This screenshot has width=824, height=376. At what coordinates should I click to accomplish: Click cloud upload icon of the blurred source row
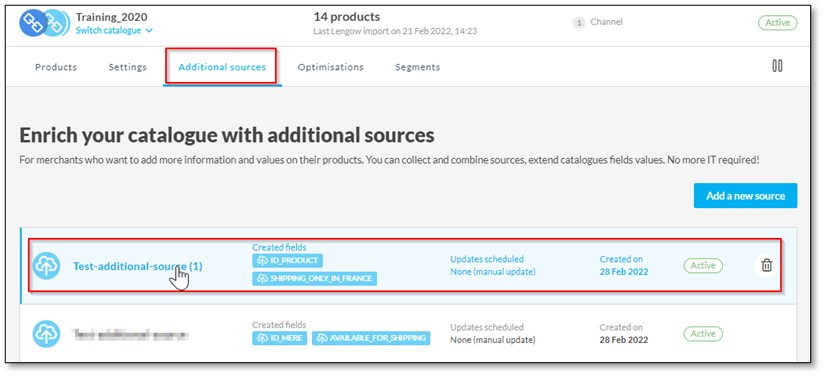click(x=46, y=334)
